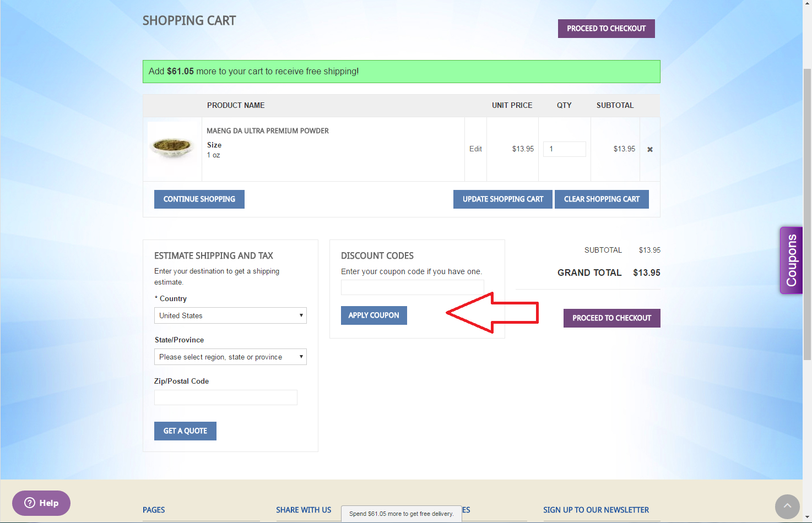Image resolution: width=812 pixels, height=523 pixels.
Task: Remove Maeng Da item with X icon
Action: (x=650, y=149)
